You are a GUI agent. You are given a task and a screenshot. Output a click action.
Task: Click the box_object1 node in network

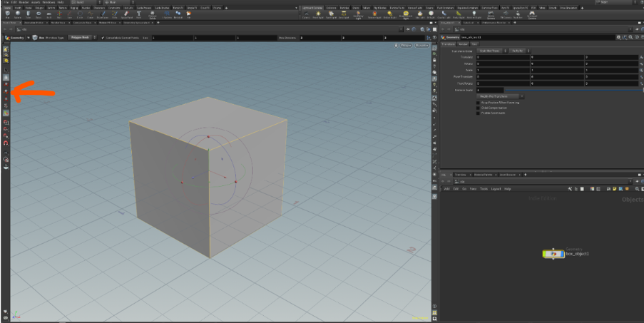tap(553, 253)
